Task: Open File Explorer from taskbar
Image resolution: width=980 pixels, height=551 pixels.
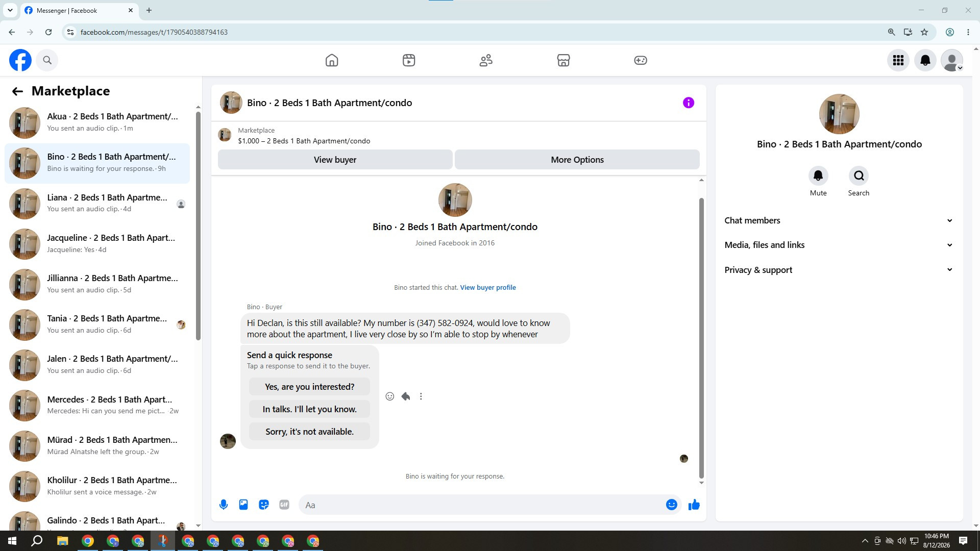Action: pos(62,541)
